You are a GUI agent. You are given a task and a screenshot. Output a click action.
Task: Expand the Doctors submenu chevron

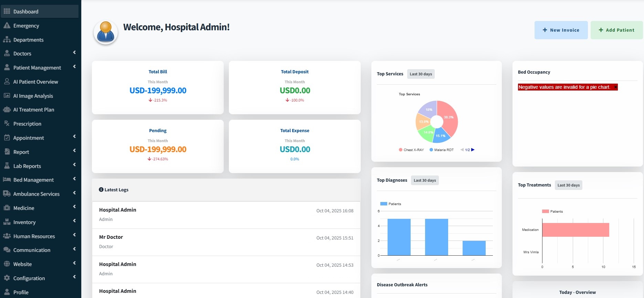(74, 53)
